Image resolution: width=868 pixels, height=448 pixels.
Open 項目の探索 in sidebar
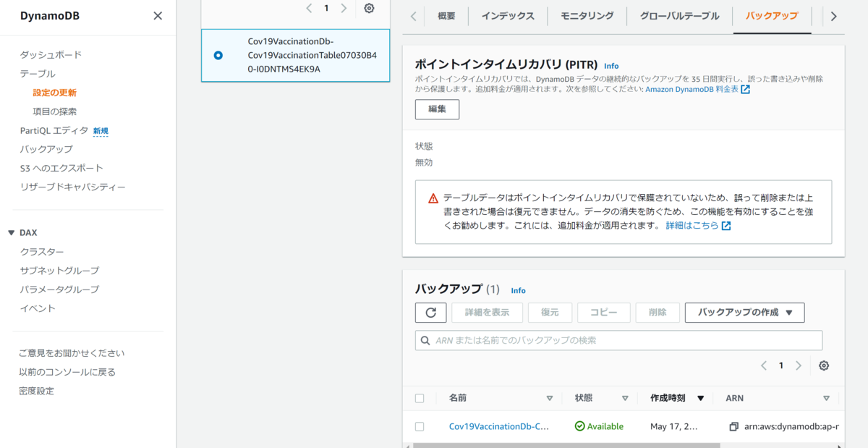(55, 111)
